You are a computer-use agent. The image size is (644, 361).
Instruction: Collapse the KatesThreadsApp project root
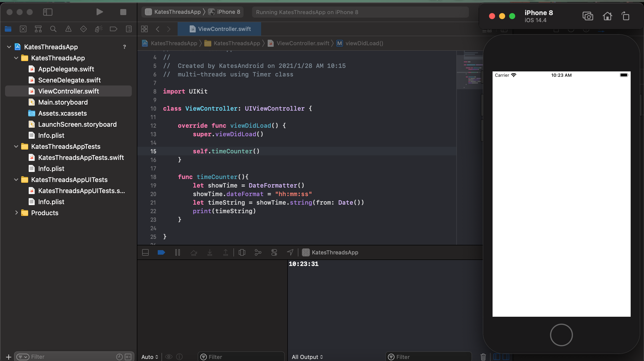point(9,47)
